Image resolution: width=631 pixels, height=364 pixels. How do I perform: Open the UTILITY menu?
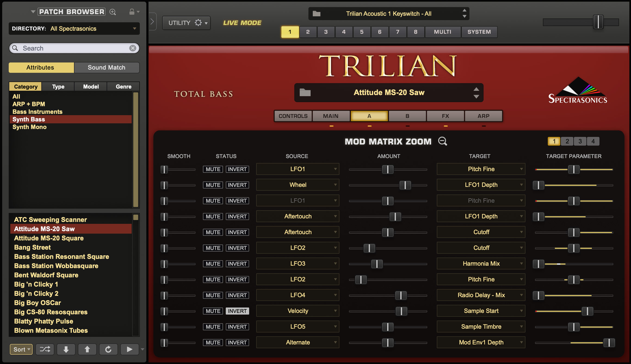[x=187, y=23]
